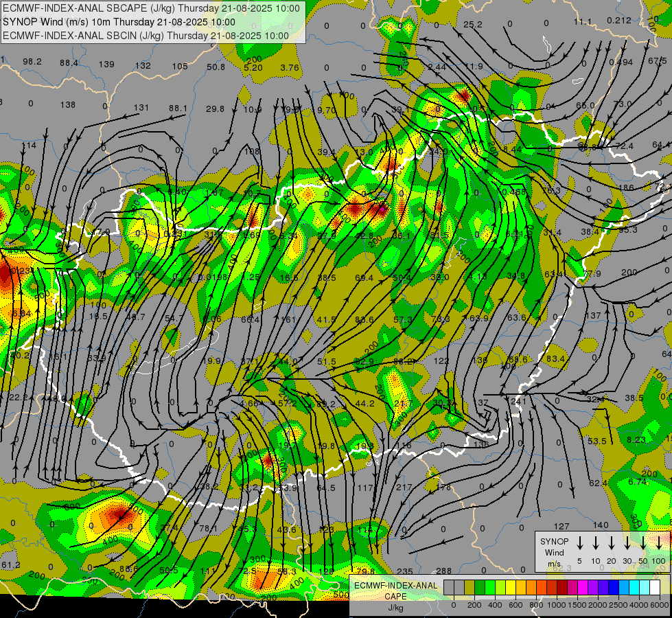Pick the bright magenta CAPE legend swatch
The height and width of the screenshot is (618, 672).
[x=583, y=588]
